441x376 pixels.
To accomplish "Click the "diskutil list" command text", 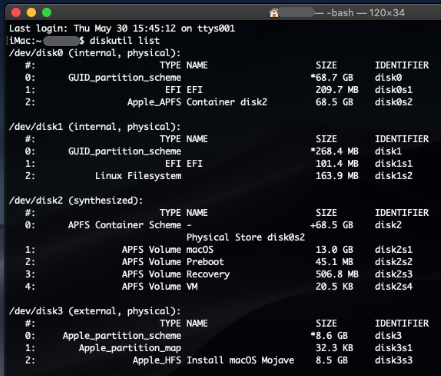I will (x=125, y=41).
